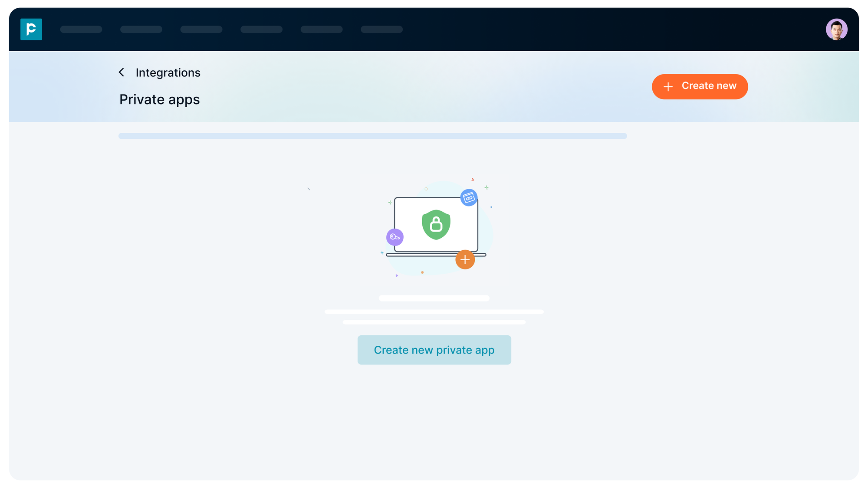The height and width of the screenshot is (488, 868).
Task: Open the third item in the navigation bar
Action: [x=201, y=29]
